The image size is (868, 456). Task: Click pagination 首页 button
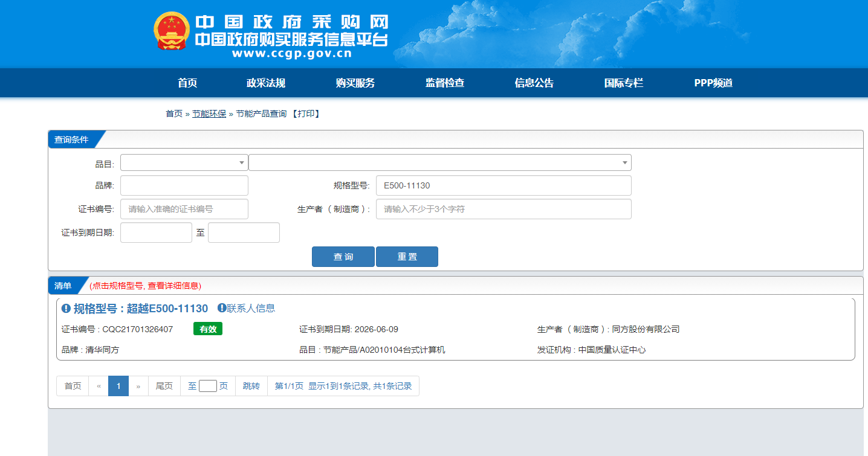73,386
